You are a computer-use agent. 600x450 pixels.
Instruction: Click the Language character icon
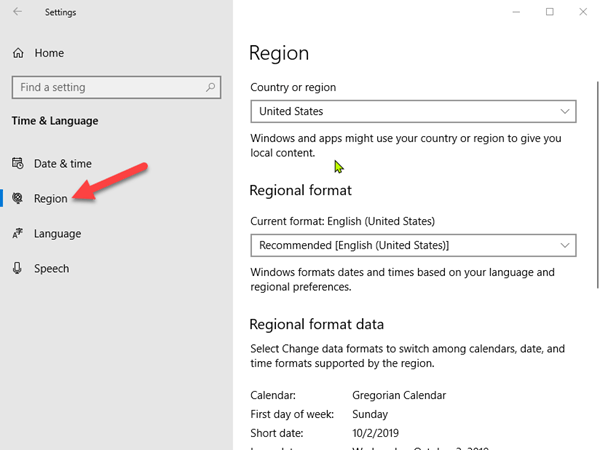17,233
